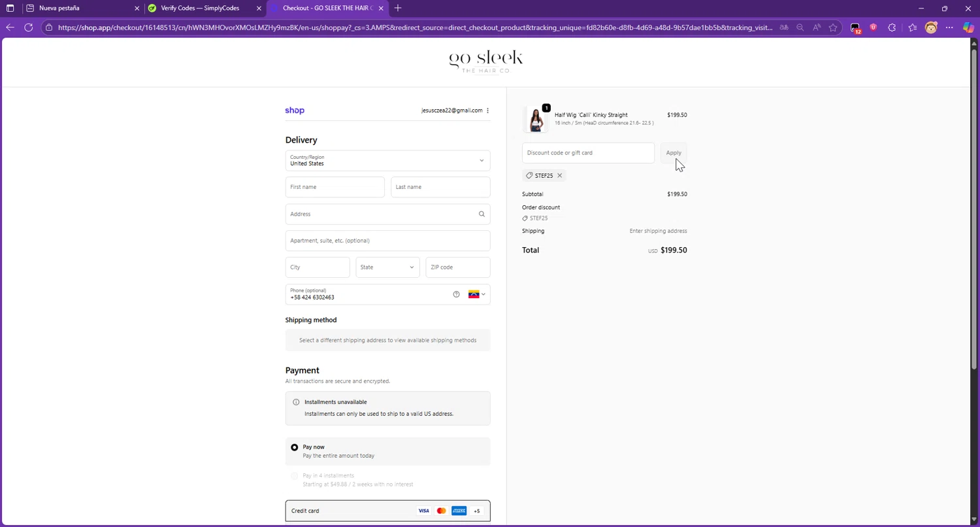Click the Mastercard icon

pyautogui.click(x=441, y=511)
